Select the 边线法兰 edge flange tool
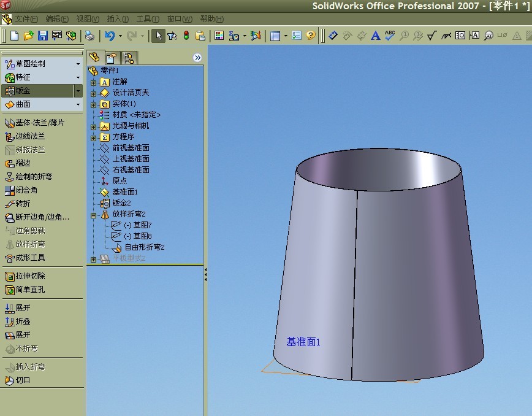This screenshot has height=416, width=532. pyautogui.click(x=25, y=136)
